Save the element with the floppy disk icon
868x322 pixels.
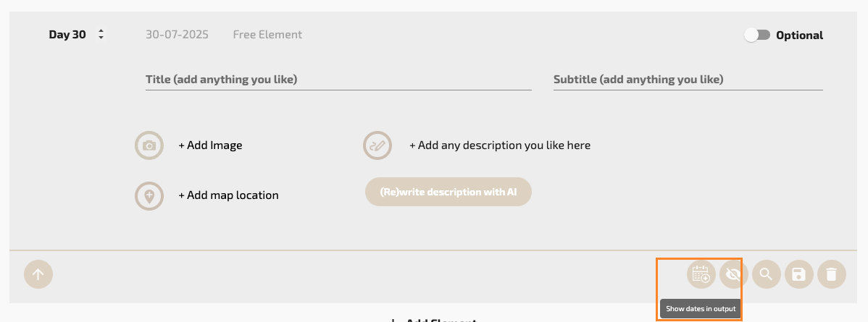coord(798,274)
